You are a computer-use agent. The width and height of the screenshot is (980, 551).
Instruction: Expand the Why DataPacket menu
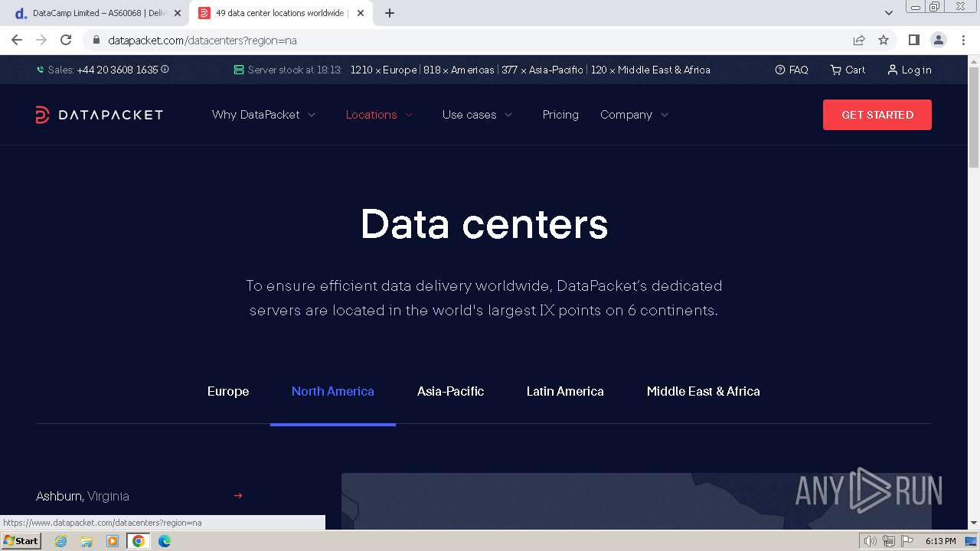[x=264, y=115]
